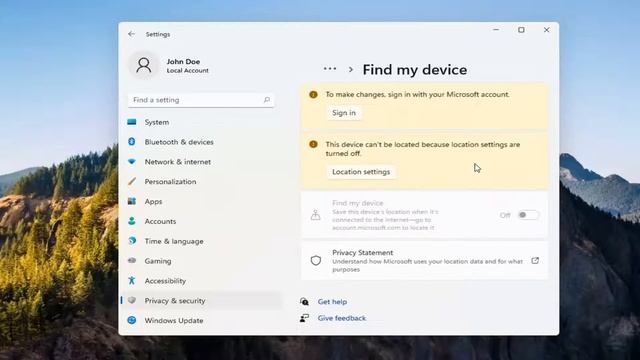Image resolution: width=640 pixels, height=360 pixels.
Task: Select Privacy & security in sidebar
Action: point(202,300)
